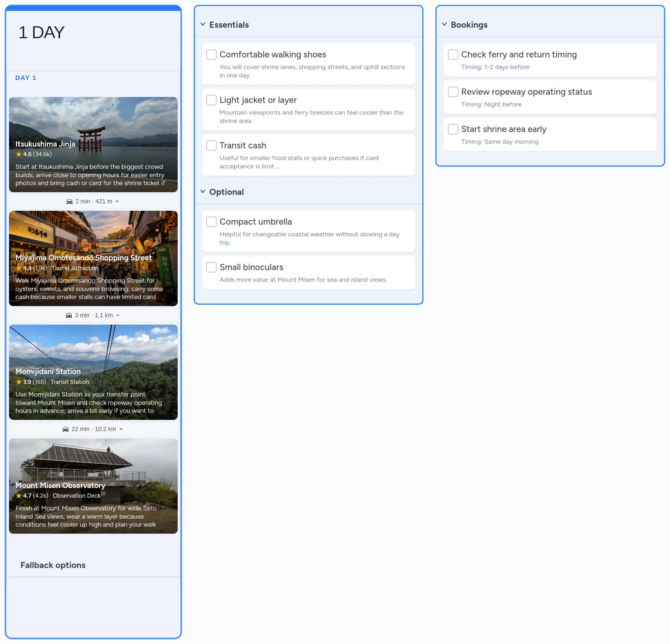Click the DAY 1 label
The width and height of the screenshot is (670, 644).
[x=26, y=78]
